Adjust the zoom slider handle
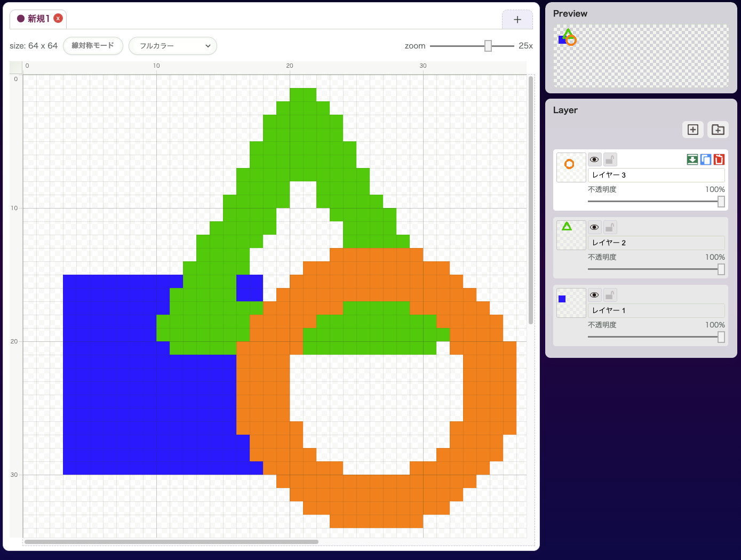The width and height of the screenshot is (741, 560). (x=488, y=46)
